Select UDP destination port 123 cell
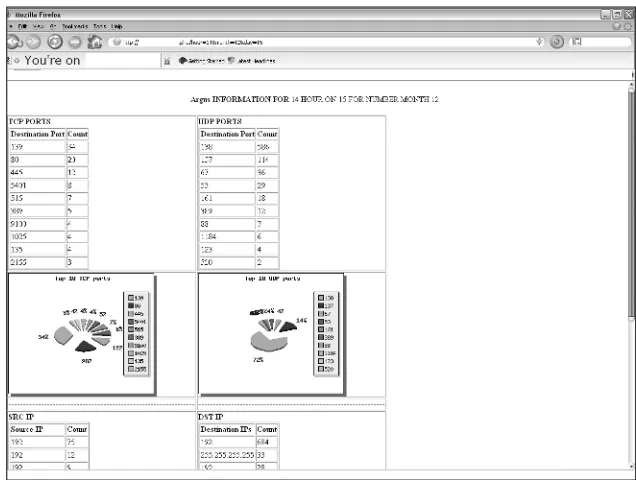This screenshot has height=480, width=636. point(227,250)
